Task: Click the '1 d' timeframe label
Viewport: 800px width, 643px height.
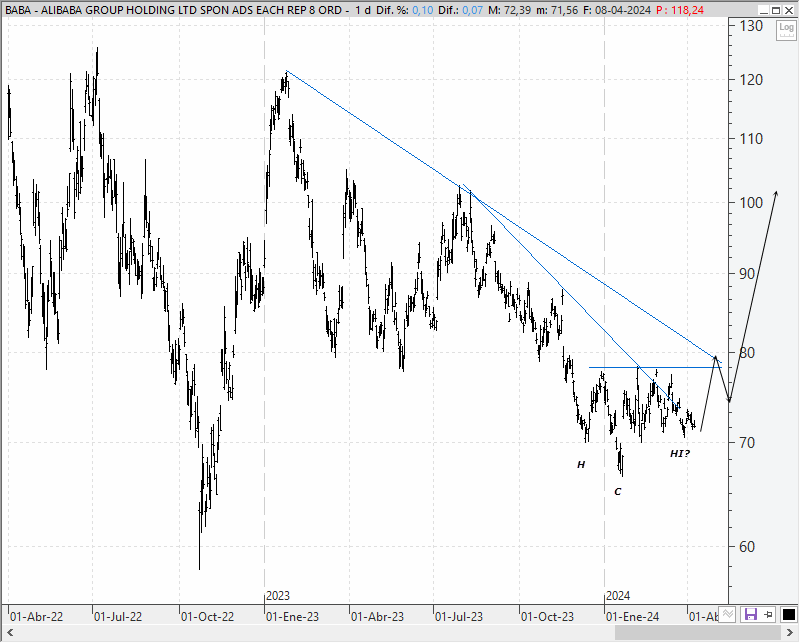Action: [363, 10]
